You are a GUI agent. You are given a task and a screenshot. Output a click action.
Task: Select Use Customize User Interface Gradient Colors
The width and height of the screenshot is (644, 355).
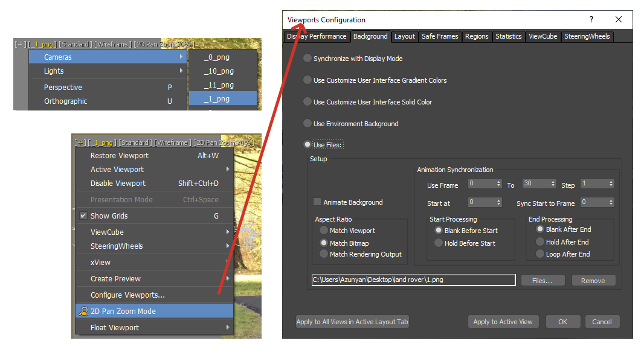point(308,80)
